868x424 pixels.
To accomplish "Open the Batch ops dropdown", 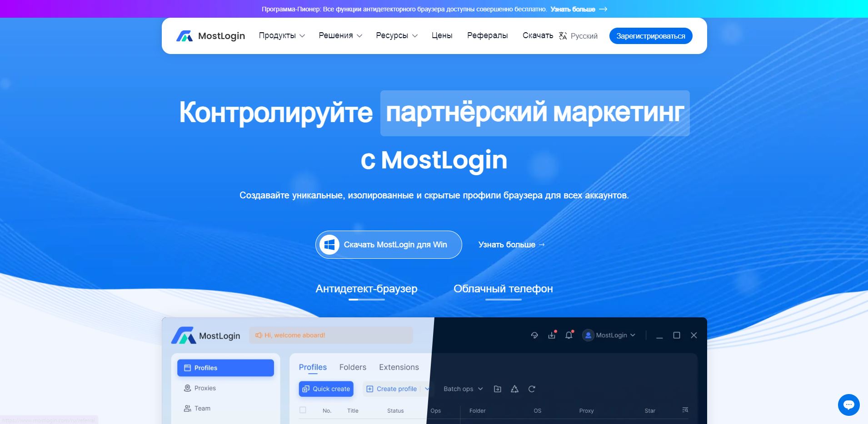I will pyautogui.click(x=463, y=389).
